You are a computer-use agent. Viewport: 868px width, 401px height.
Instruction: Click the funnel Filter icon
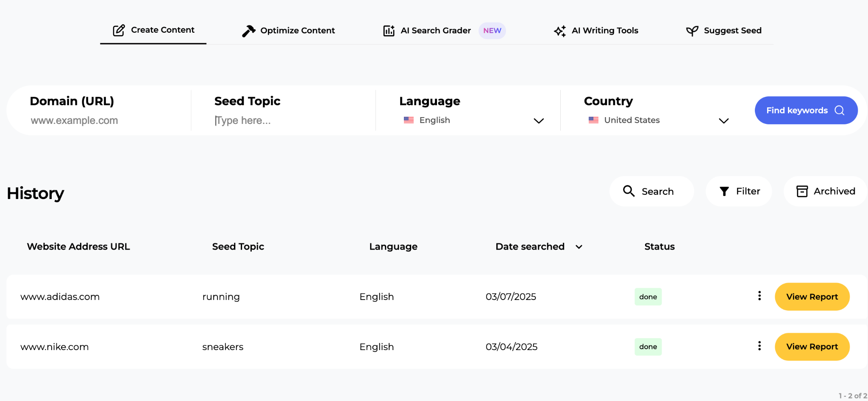point(724,191)
